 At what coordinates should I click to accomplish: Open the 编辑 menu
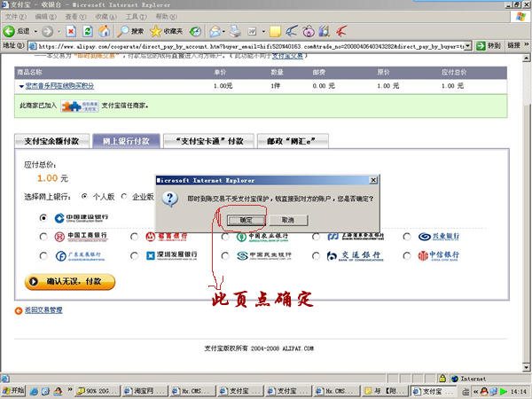pyautogui.click(x=45, y=17)
